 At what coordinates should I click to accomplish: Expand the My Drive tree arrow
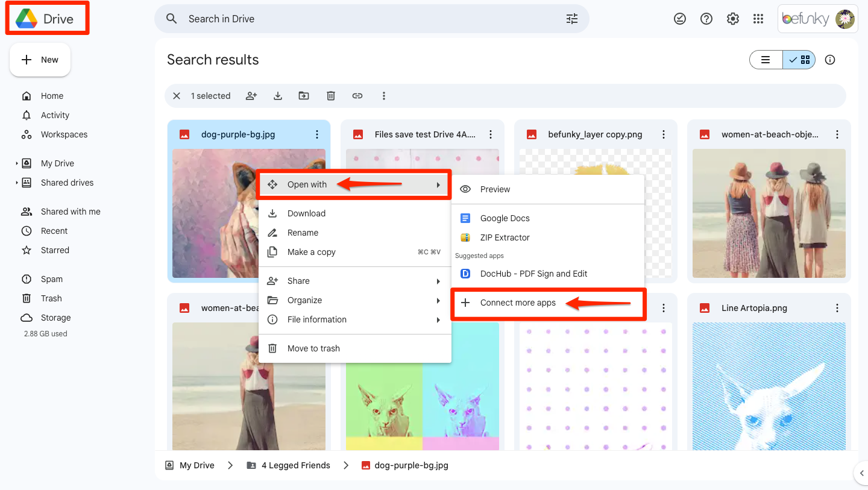click(16, 163)
